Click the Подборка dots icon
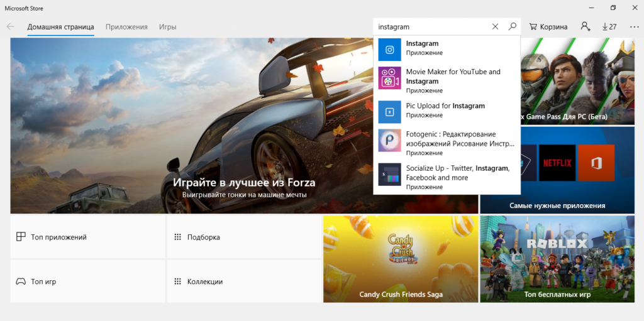 177,237
